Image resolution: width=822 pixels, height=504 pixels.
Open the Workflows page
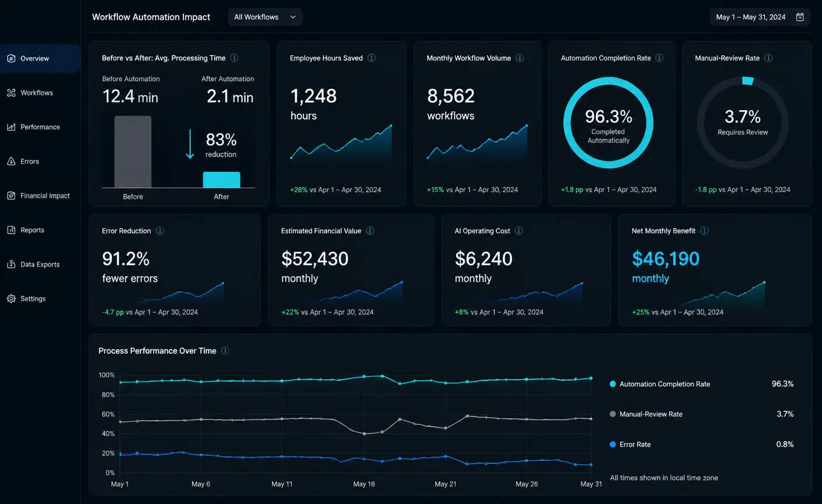point(40,93)
